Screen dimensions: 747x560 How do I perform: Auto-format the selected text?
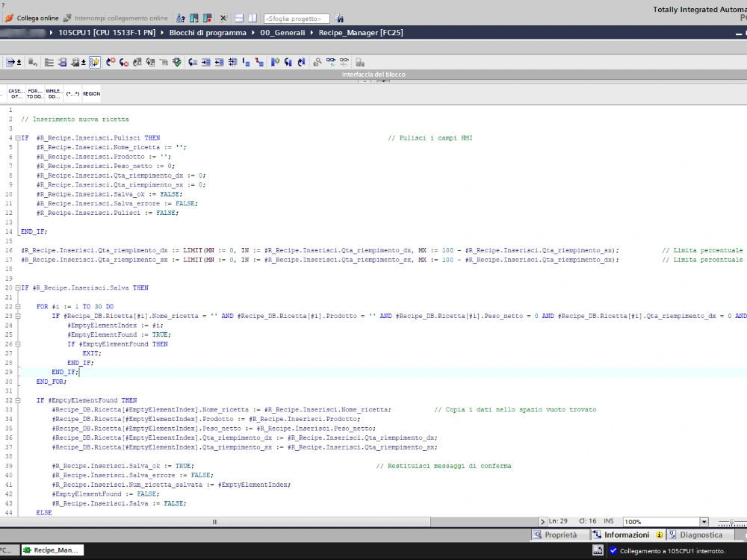point(232,62)
